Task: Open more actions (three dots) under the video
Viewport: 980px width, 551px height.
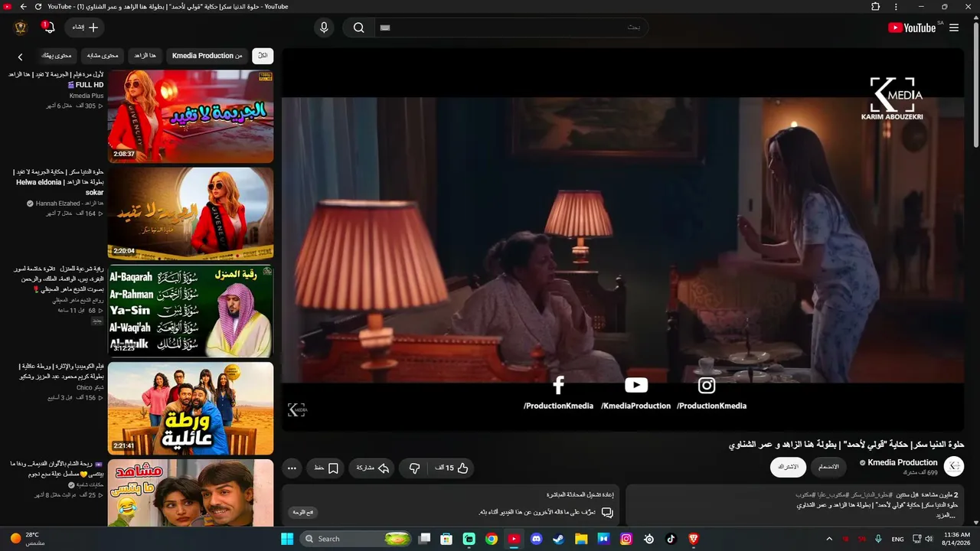Action: (x=292, y=468)
